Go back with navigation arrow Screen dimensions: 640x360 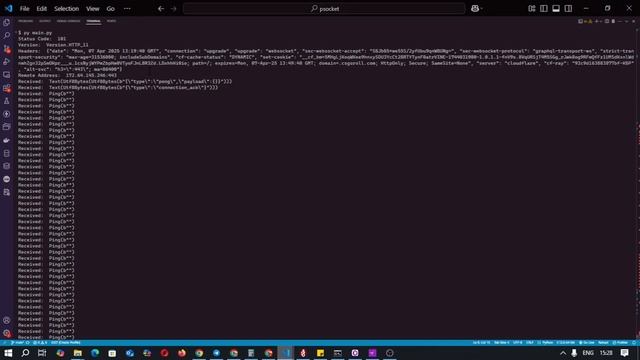pyautogui.click(x=161, y=9)
